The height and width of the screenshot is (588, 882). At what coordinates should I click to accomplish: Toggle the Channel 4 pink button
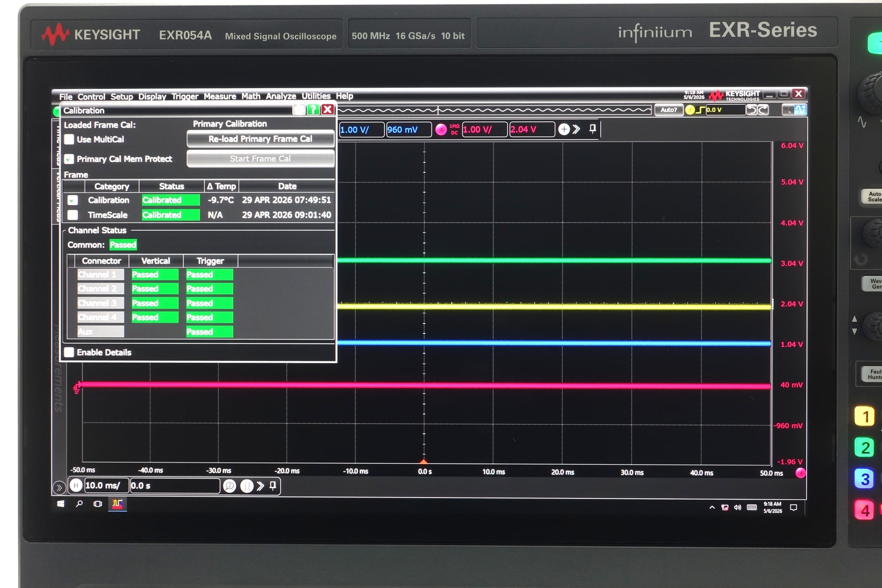(441, 130)
